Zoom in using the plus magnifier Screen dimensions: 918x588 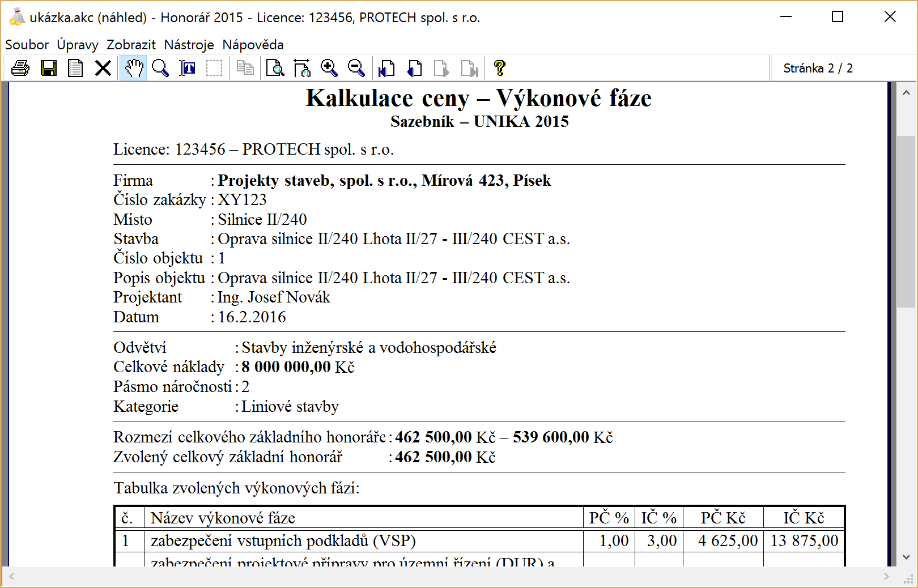[x=329, y=69]
